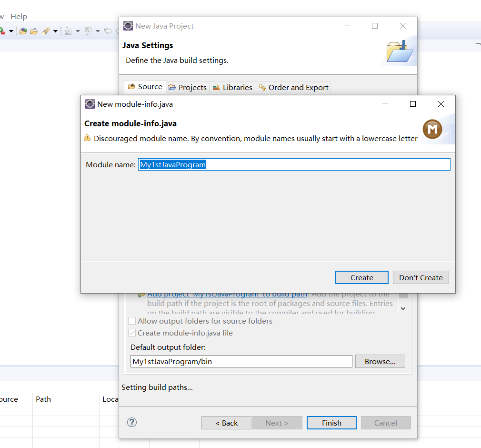
Task: Click the External Tools run icon
Action: click(2, 31)
